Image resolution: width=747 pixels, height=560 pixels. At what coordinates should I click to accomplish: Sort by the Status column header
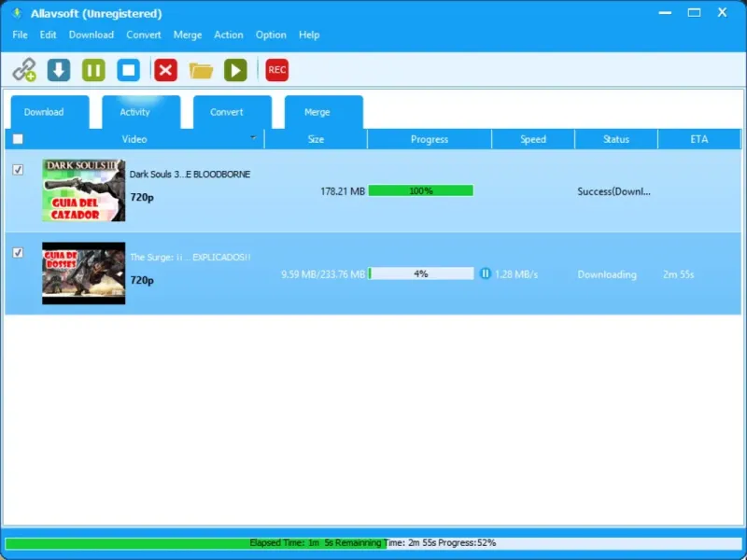click(616, 139)
